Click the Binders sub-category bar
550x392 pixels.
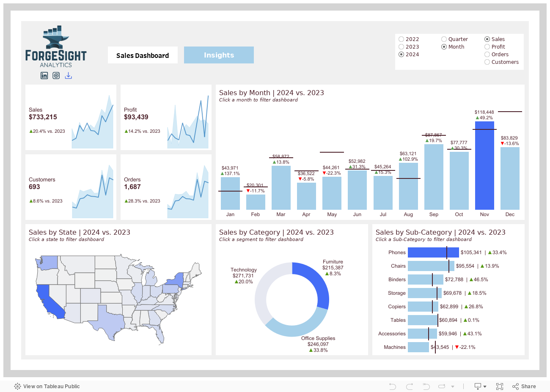coord(426,280)
